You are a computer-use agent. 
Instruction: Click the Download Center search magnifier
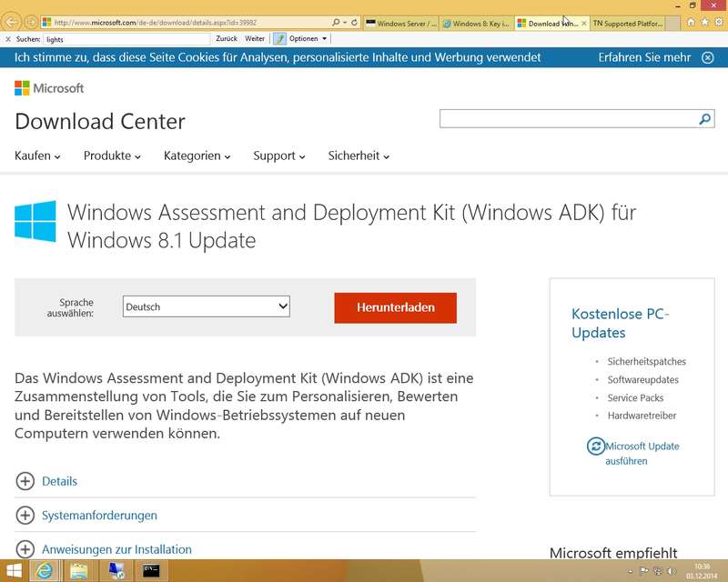pos(704,119)
